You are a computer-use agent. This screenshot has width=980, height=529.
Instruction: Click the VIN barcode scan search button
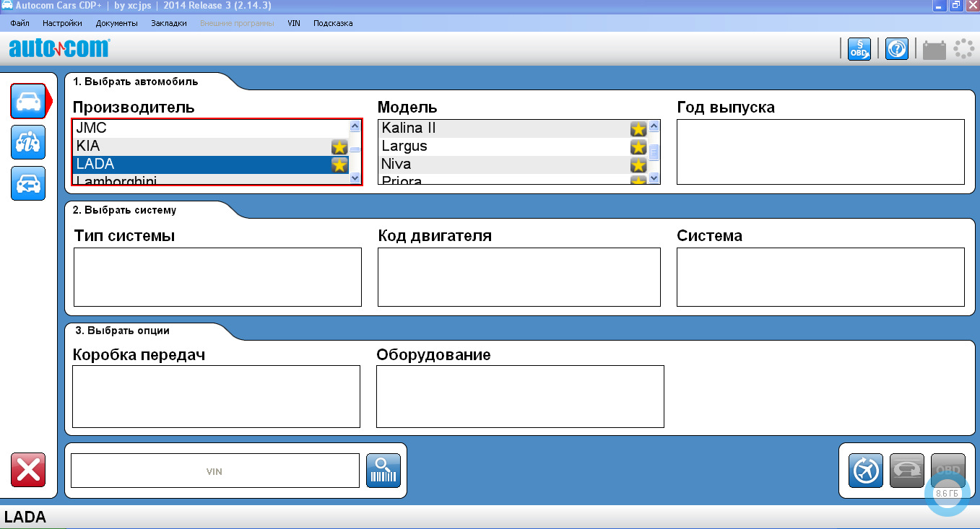pos(383,471)
